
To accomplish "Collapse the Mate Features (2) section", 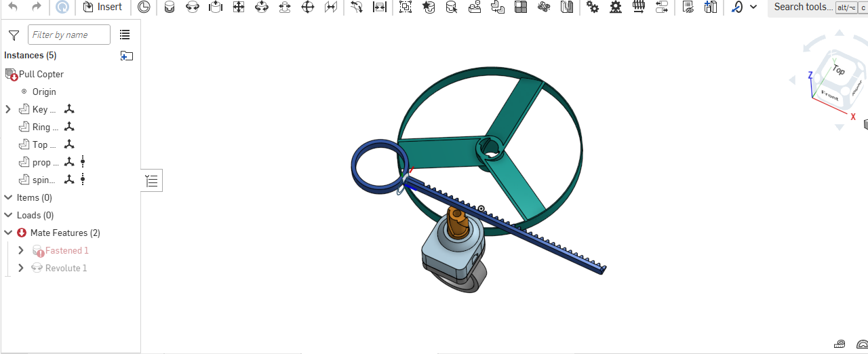I will (8, 233).
